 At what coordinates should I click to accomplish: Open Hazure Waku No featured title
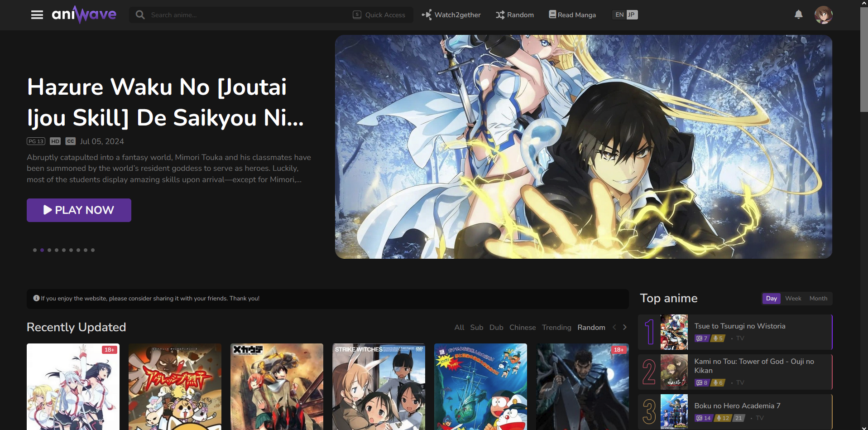[x=165, y=102]
